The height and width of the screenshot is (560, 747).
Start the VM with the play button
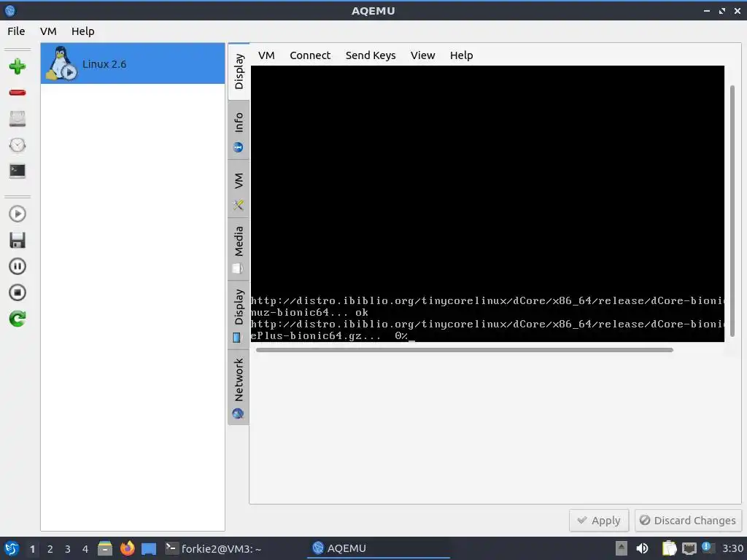click(x=18, y=214)
